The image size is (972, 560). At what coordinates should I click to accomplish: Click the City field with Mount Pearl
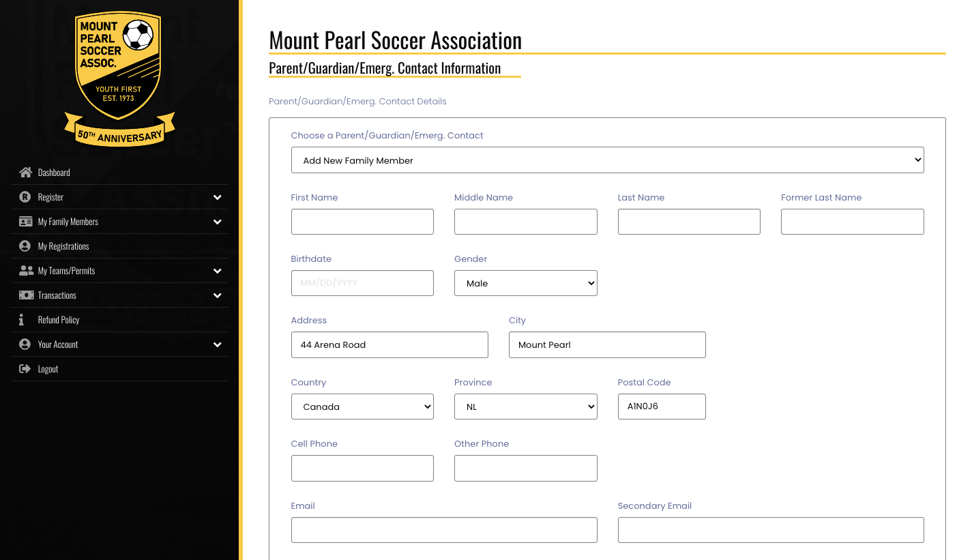coord(607,344)
